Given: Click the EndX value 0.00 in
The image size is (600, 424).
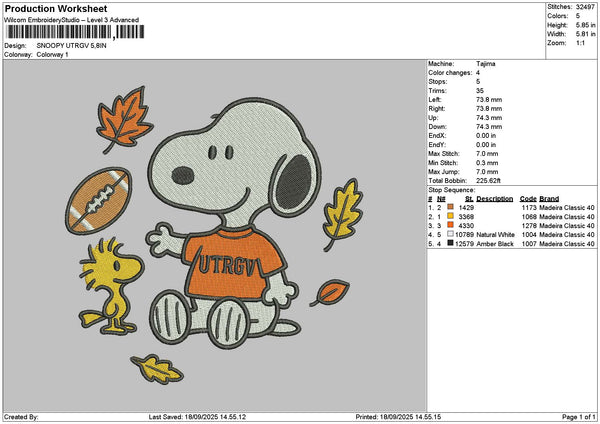Looking at the screenshot, I should (486, 136).
